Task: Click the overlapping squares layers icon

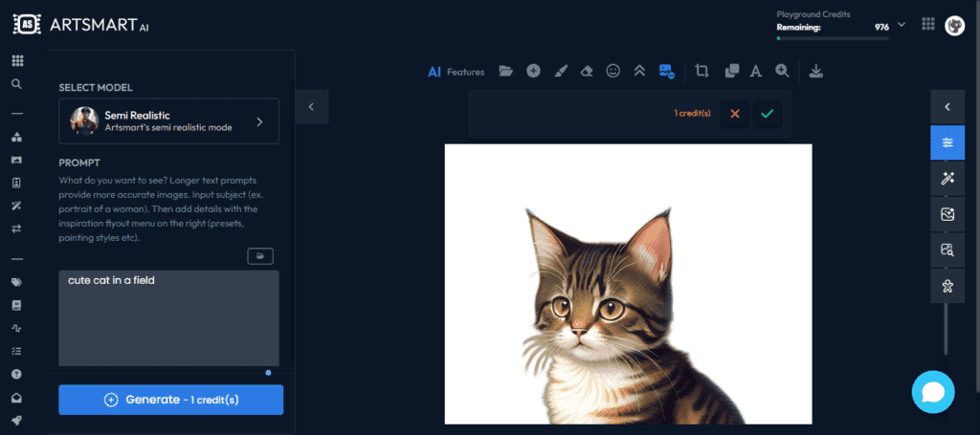Action: [732, 71]
